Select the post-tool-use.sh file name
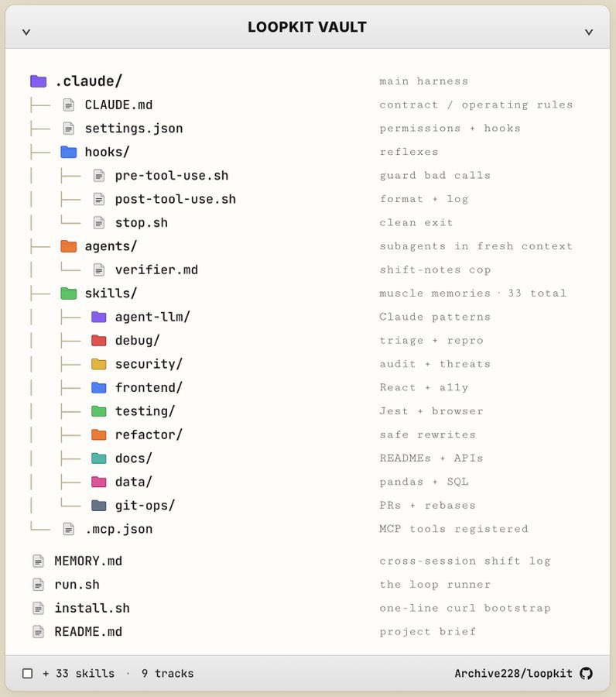 coord(176,199)
